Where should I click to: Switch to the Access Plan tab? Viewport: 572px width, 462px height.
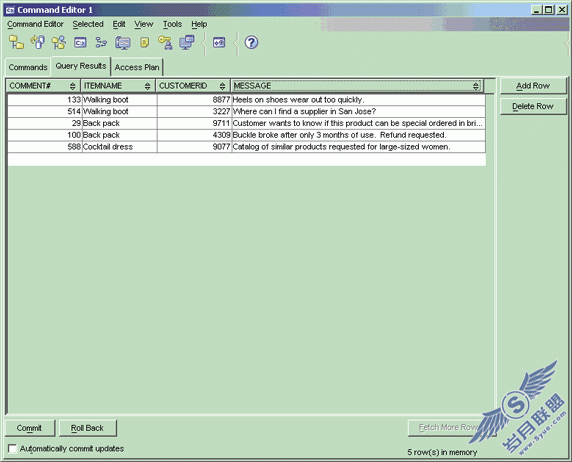137,68
